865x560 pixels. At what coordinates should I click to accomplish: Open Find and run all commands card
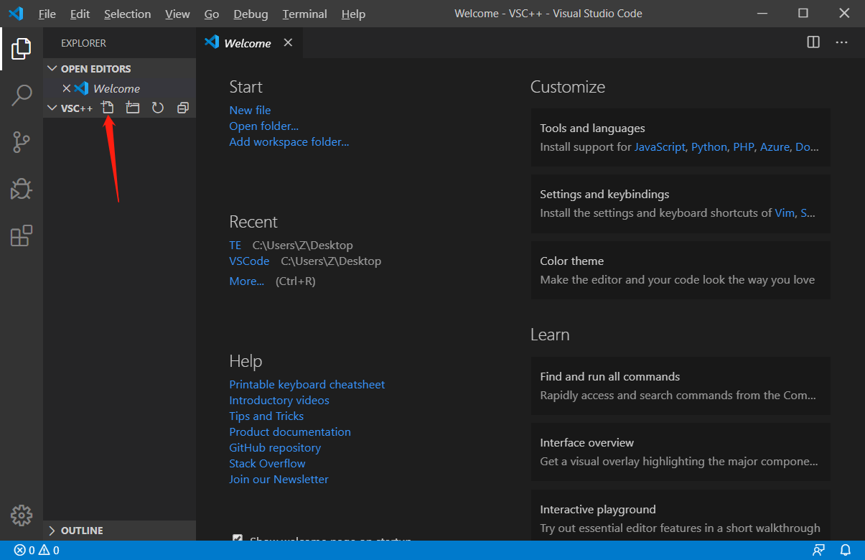(x=680, y=386)
